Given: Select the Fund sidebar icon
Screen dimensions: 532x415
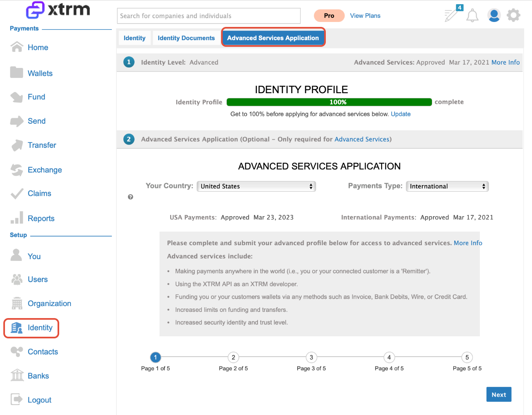Looking at the screenshot, I should pyautogui.click(x=17, y=97).
